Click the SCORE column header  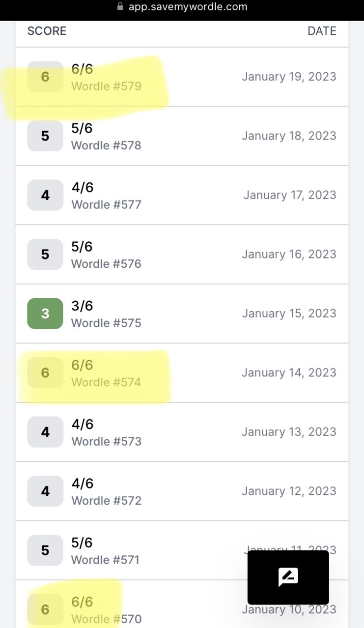(x=47, y=31)
